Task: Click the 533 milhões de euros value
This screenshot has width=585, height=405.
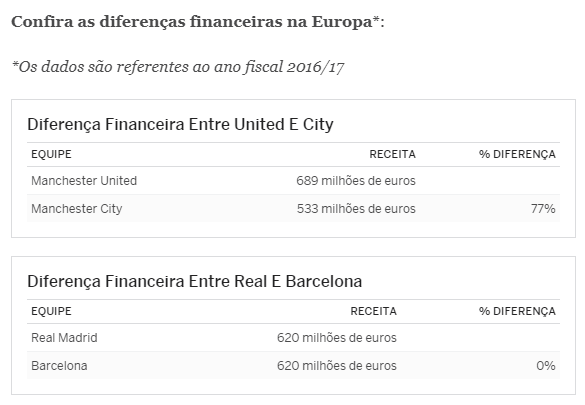Action: pos(356,208)
